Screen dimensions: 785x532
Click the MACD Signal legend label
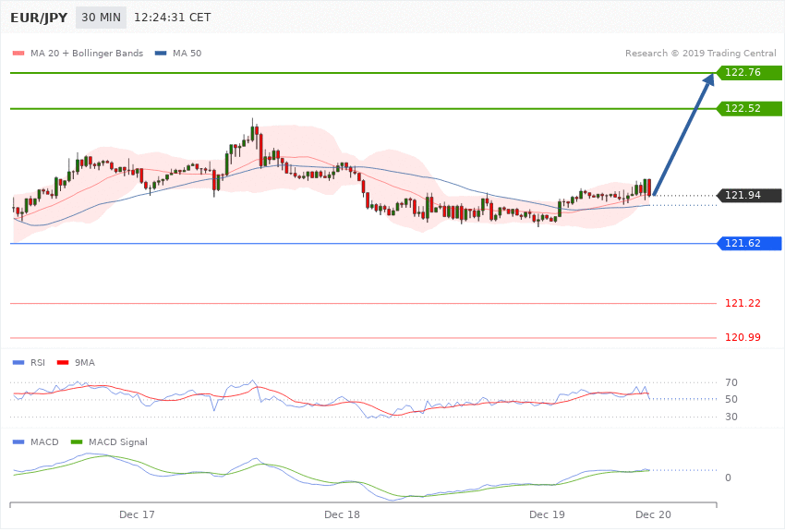point(117,442)
